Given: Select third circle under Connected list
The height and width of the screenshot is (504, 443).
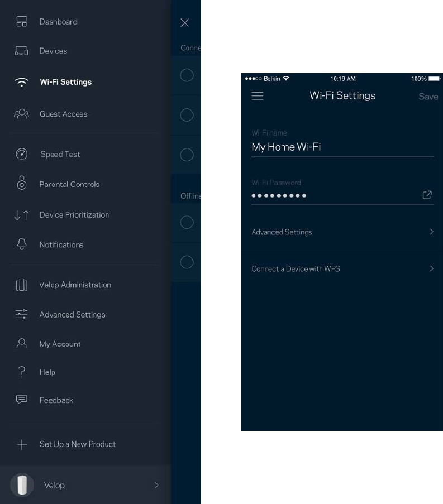Looking at the screenshot, I should pos(187,155).
